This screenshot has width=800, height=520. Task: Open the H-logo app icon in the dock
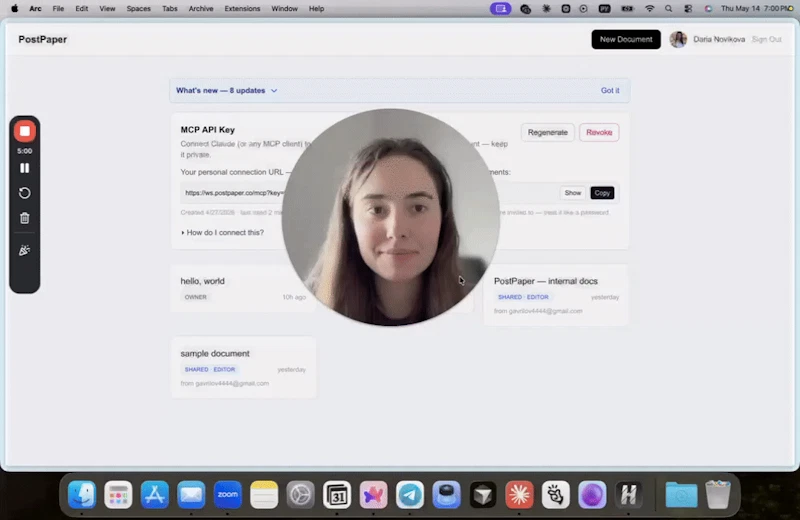pos(629,494)
